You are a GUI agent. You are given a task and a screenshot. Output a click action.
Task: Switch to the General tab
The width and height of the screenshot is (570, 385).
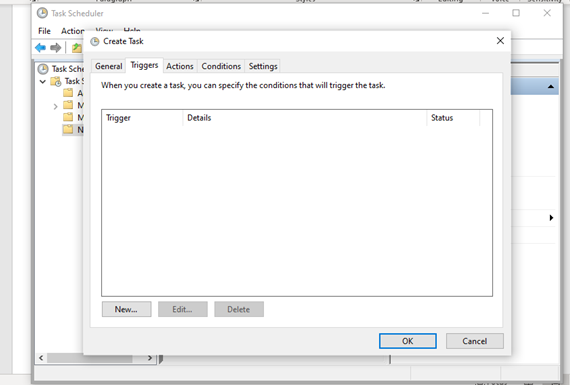click(108, 66)
